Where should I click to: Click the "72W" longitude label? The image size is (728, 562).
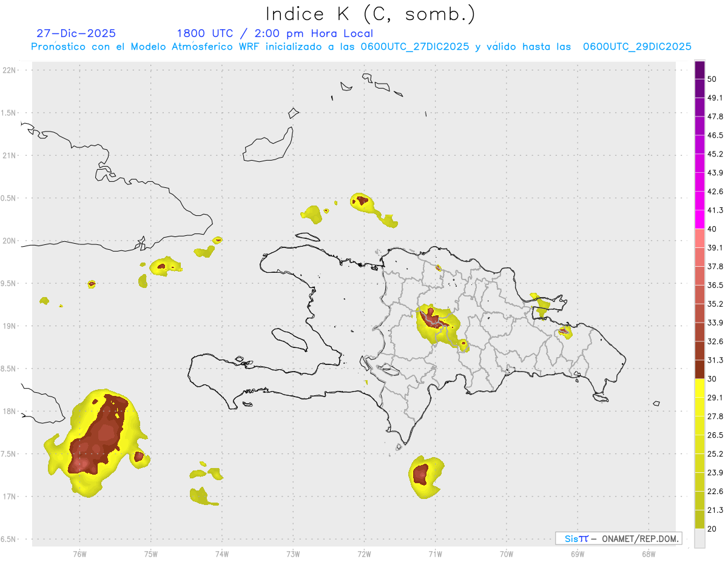tap(364, 554)
